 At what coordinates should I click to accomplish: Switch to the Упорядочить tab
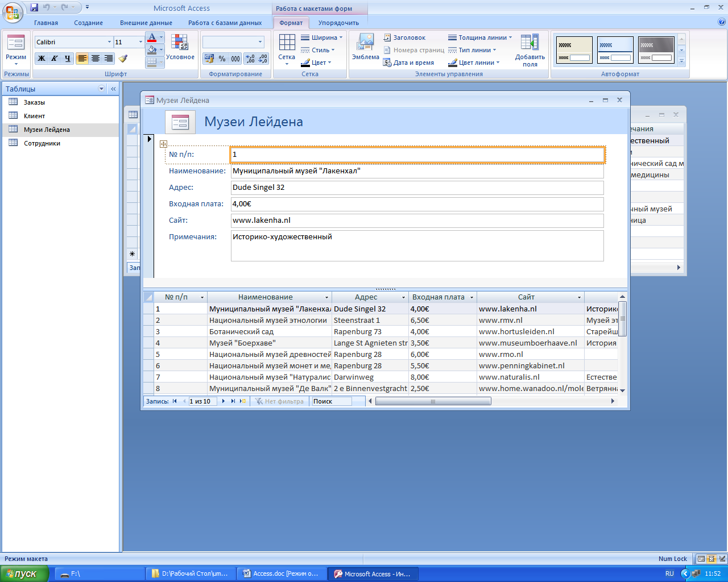click(x=338, y=23)
